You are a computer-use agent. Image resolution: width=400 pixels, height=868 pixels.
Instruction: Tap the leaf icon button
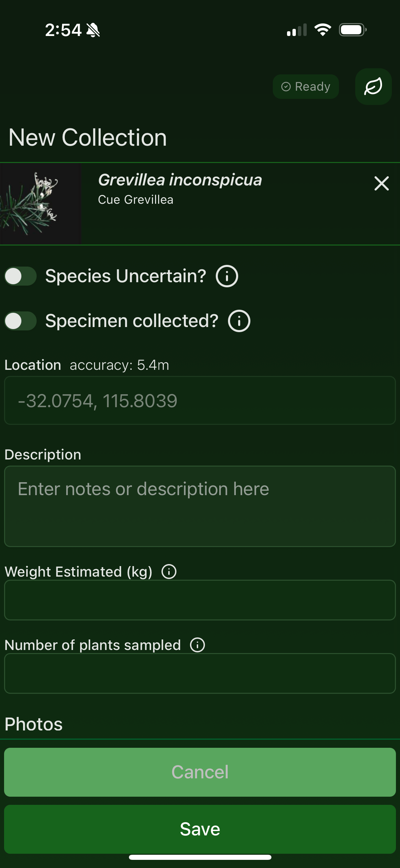[x=373, y=87]
